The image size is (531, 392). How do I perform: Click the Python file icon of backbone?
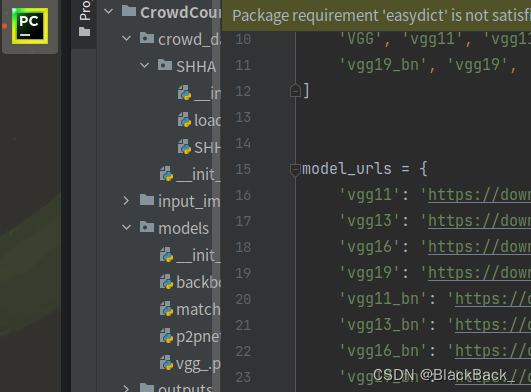166,282
